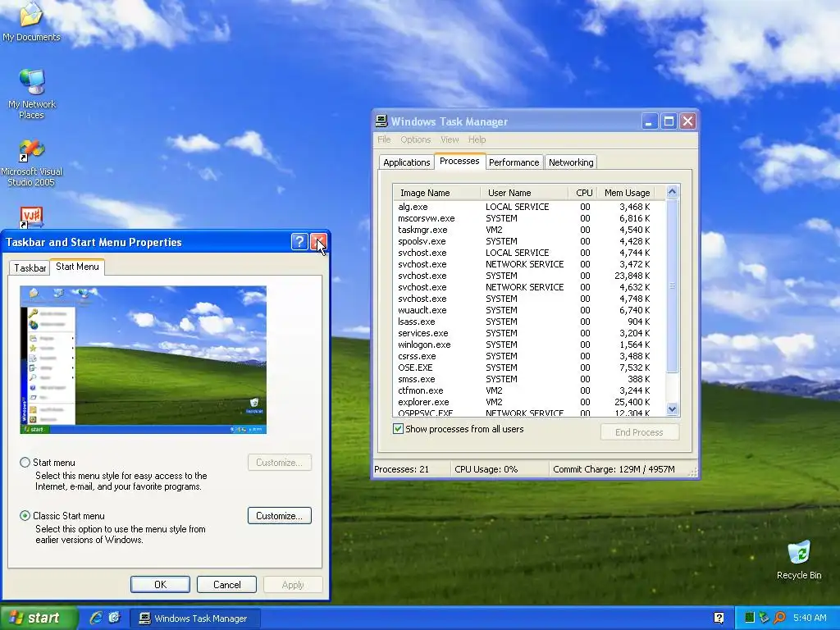
Task: Open the File menu in Task Manager
Action: [x=384, y=139]
